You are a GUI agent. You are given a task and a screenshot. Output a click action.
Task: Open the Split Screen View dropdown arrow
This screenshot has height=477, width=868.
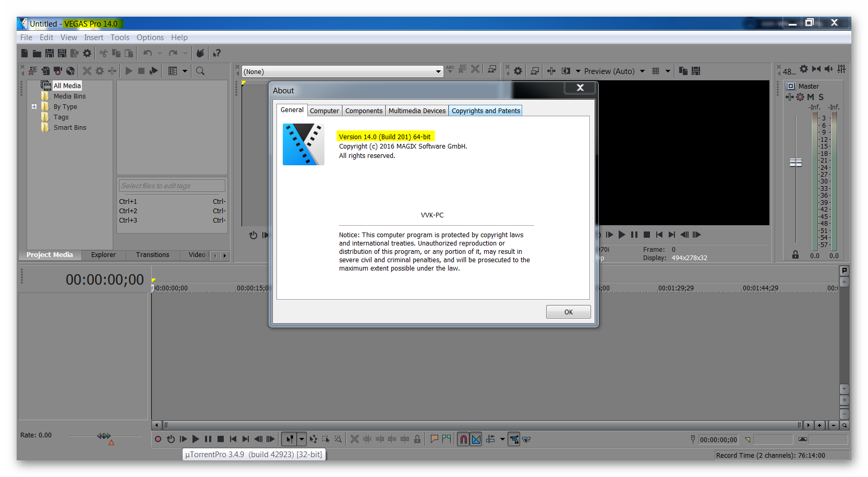click(578, 71)
